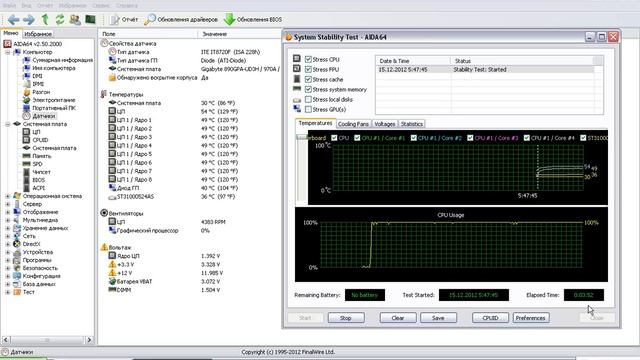This screenshot has width=640, height=360.
Task: Refresh the page with green arrows icon
Action: point(60,19)
